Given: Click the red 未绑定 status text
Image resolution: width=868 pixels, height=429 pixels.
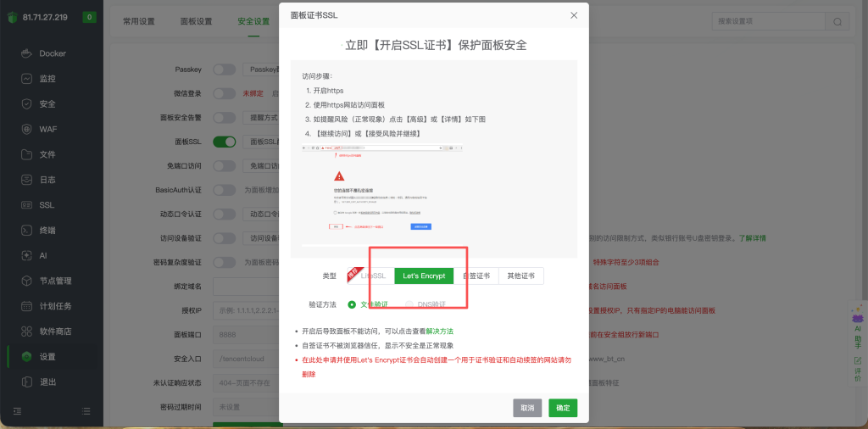Looking at the screenshot, I should click(253, 93).
